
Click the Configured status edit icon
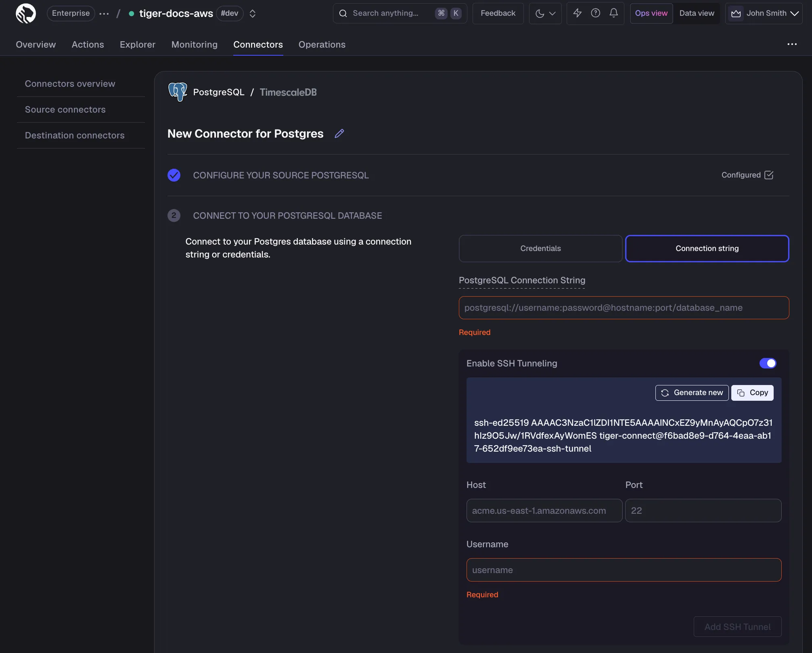(x=769, y=175)
